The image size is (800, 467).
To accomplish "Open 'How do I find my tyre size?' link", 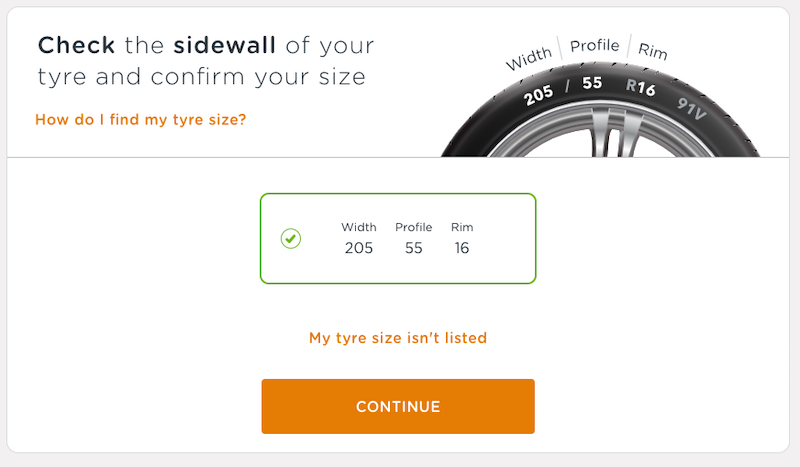I will [141, 119].
